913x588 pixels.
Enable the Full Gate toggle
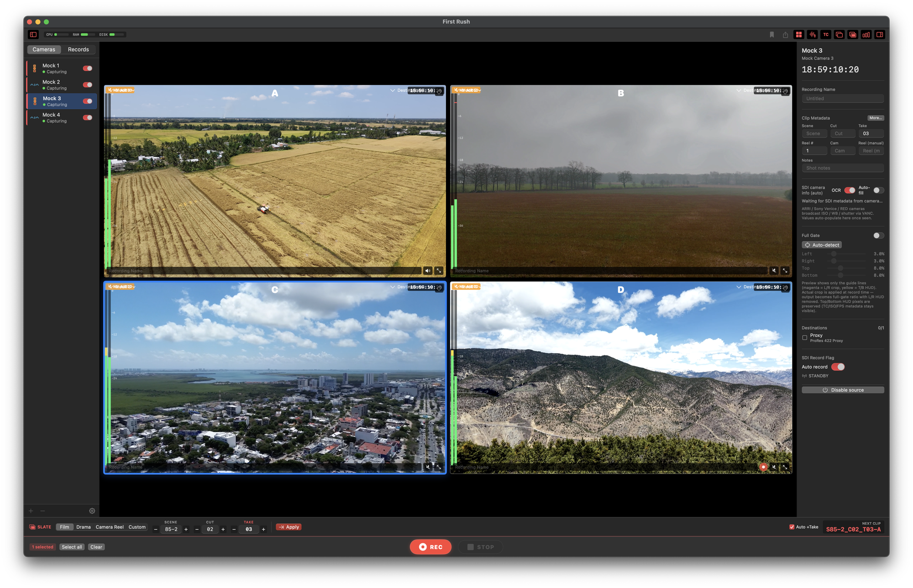coord(878,236)
